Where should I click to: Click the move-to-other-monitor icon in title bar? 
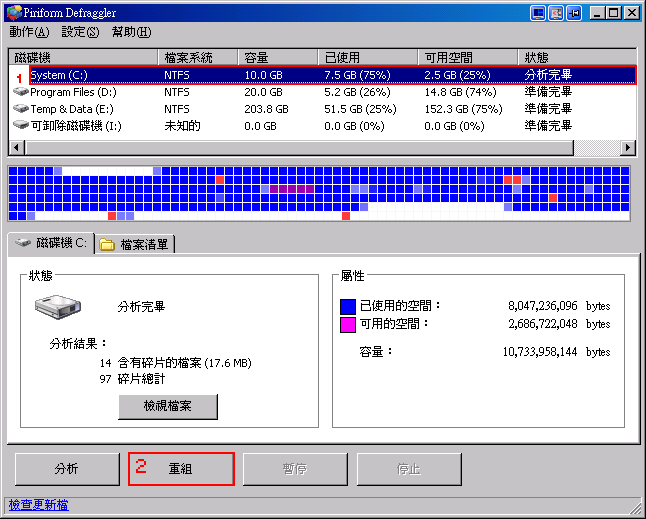coord(556,13)
